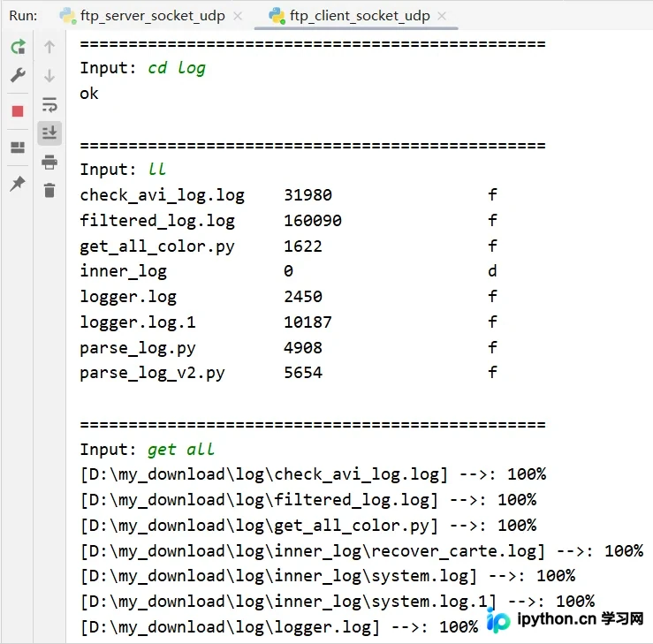Screen dimensions: 653x644
Task: Click the 'Run:' panel label
Action: pos(23,16)
